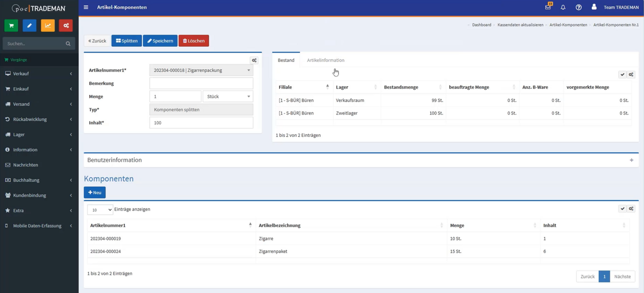Toggle the hamburger menu beside Artikel-Komponenten
This screenshot has height=293, width=644.
coord(85,7)
